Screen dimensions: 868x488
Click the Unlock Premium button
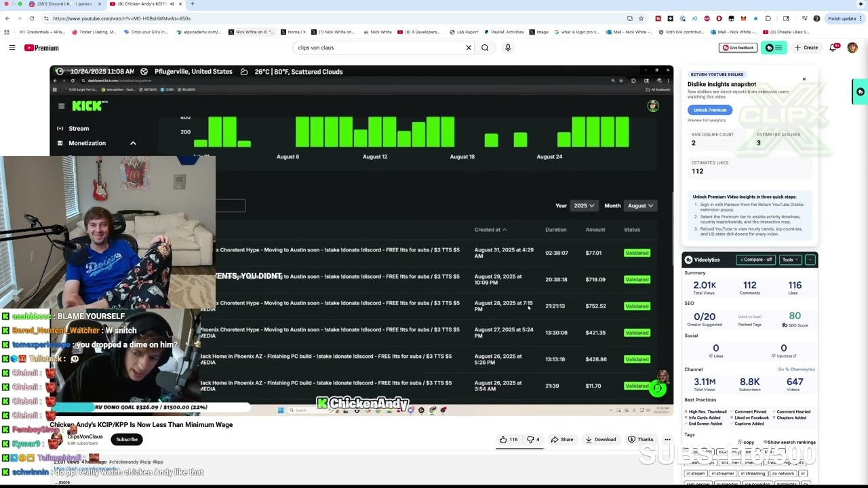coord(710,110)
